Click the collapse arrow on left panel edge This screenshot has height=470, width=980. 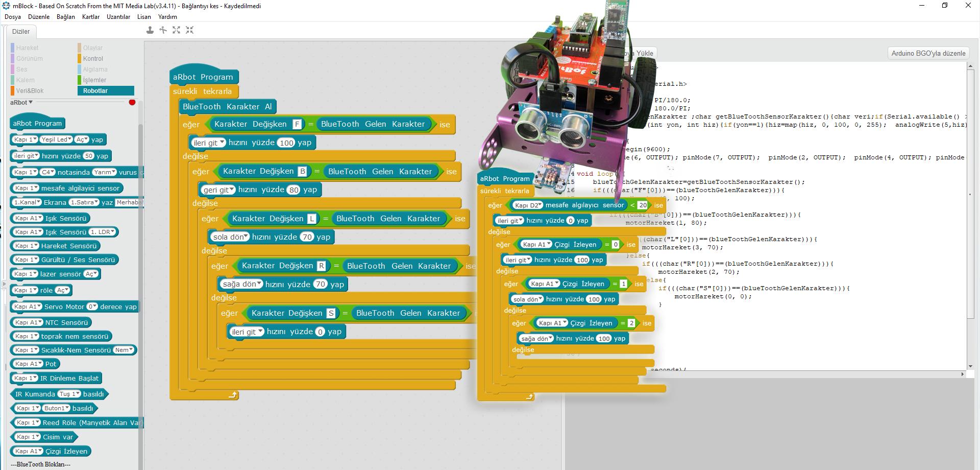coord(4,284)
